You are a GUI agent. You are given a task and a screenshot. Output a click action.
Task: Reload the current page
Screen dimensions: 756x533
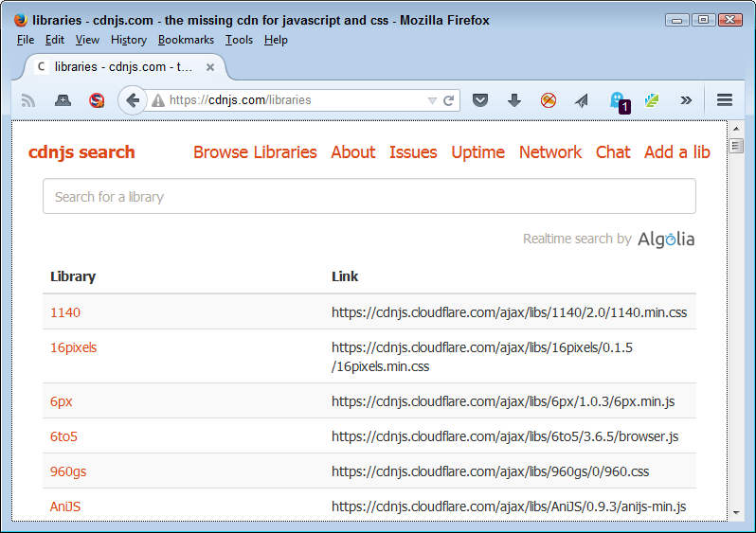pyautogui.click(x=448, y=100)
